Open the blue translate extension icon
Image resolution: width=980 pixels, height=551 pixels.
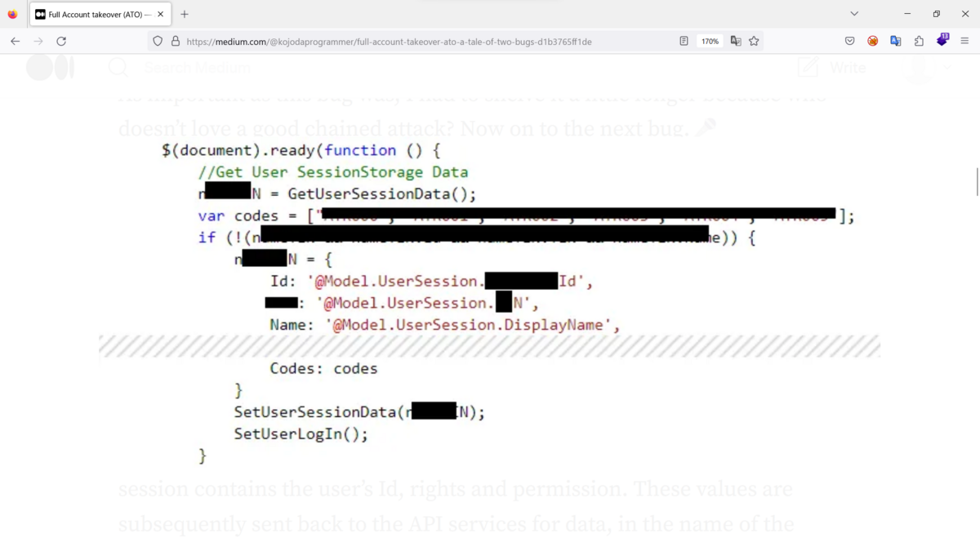pyautogui.click(x=896, y=41)
